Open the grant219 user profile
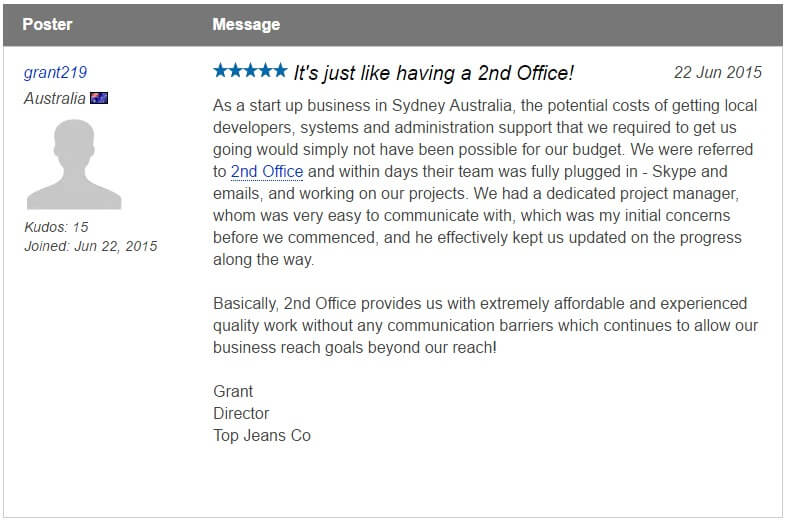This screenshot has width=791, height=523. click(x=55, y=72)
